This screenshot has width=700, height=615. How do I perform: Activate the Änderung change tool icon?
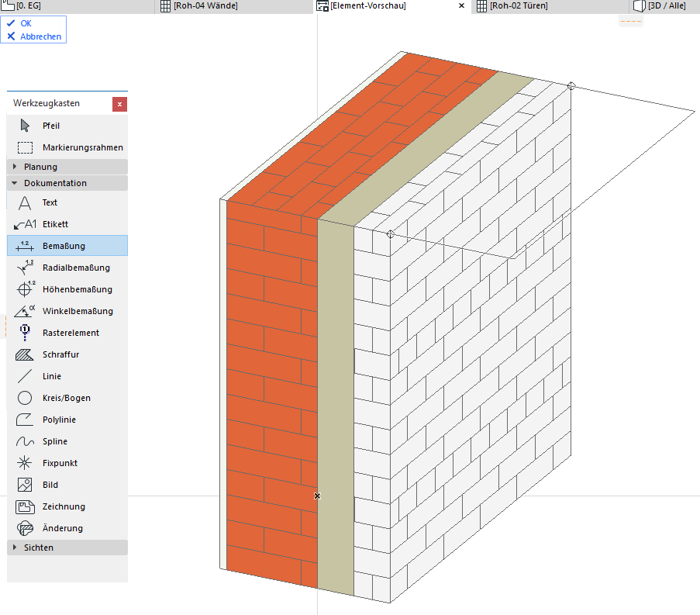coord(25,528)
